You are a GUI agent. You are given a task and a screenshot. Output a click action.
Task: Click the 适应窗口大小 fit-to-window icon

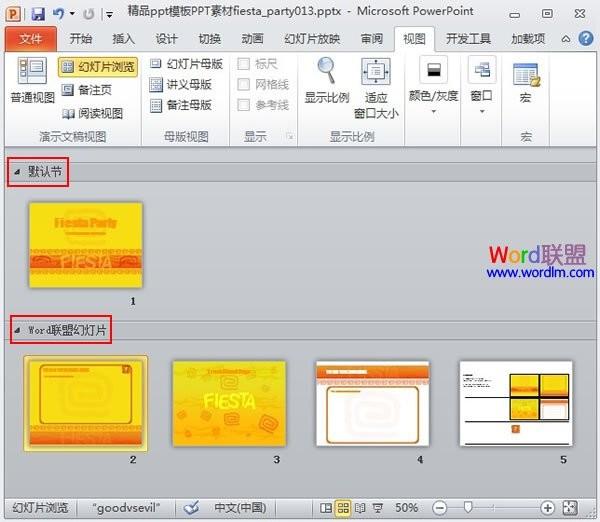coord(376,71)
